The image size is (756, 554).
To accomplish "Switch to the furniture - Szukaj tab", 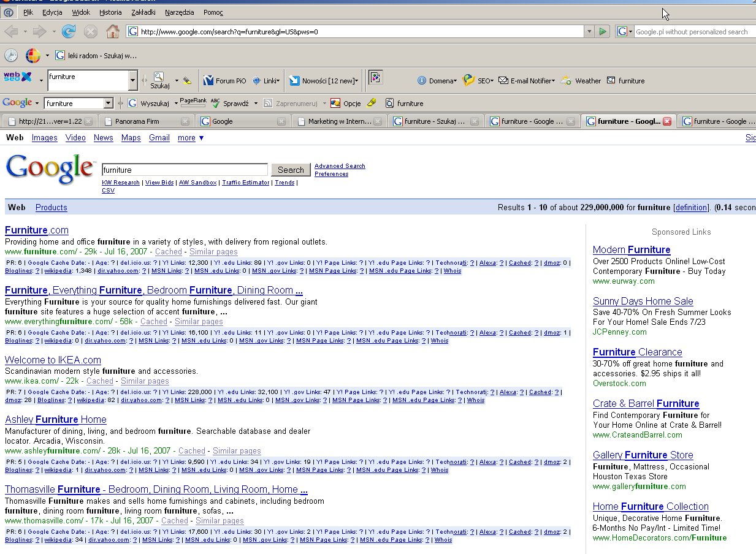I will 435,121.
